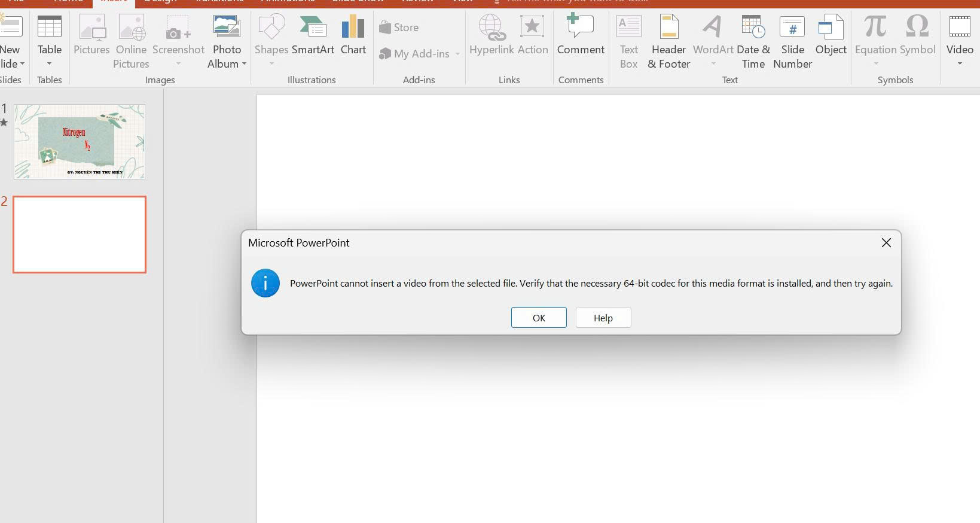Click the "Microsoft PowerPoint" dialog title

[x=299, y=243]
